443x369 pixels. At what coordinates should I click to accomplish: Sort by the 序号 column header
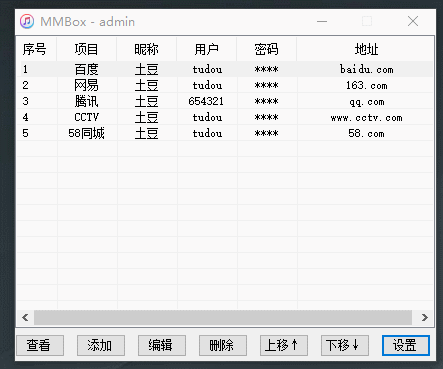(x=37, y=49)
